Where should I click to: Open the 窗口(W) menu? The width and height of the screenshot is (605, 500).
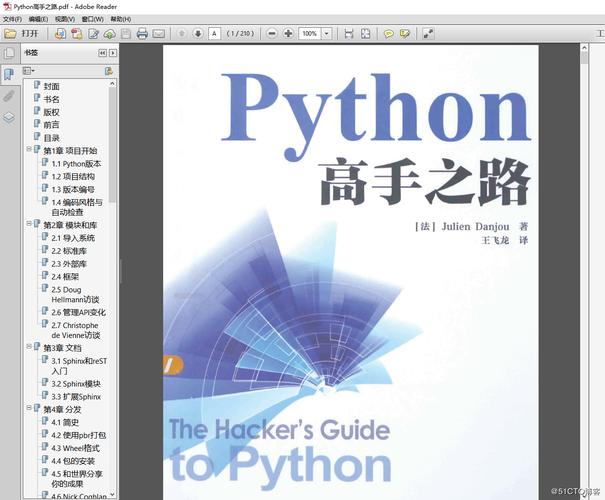pos(93,19)
